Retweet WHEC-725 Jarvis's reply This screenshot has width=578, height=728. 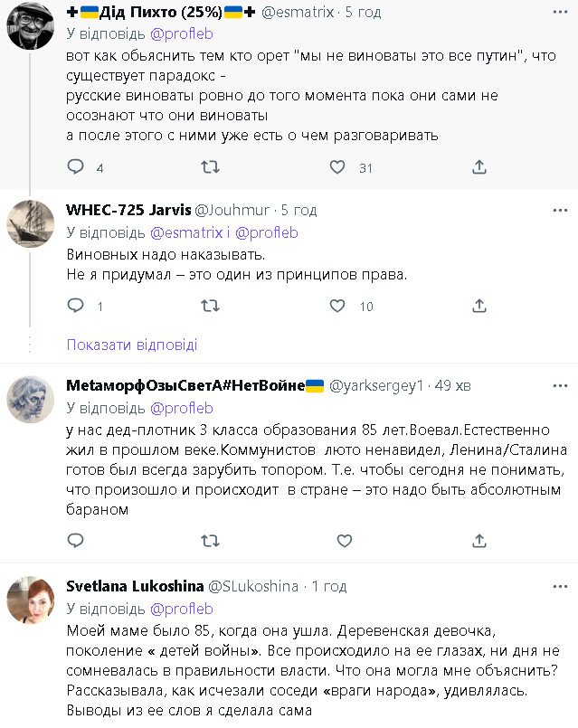pos(209,307)
